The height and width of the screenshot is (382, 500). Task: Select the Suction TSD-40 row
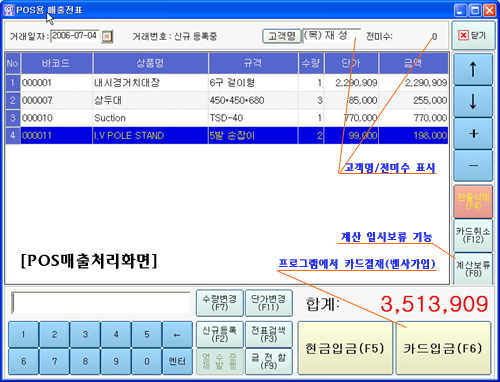click(x=227, y=118)
